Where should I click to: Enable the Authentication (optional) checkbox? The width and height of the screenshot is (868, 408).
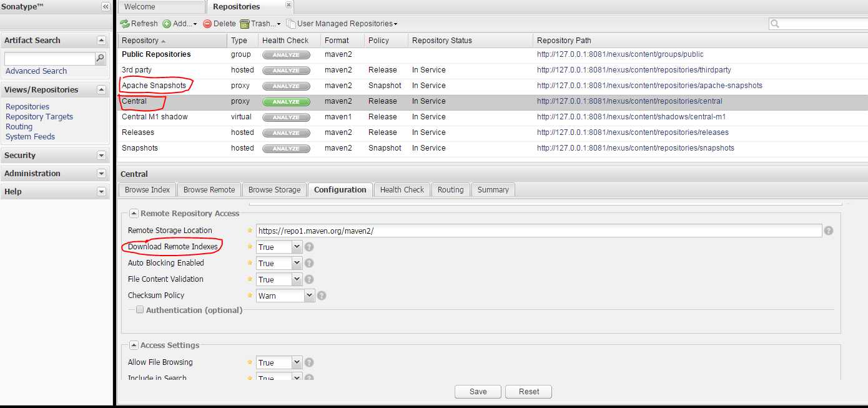pyautogui.click(x=140, y=309)
